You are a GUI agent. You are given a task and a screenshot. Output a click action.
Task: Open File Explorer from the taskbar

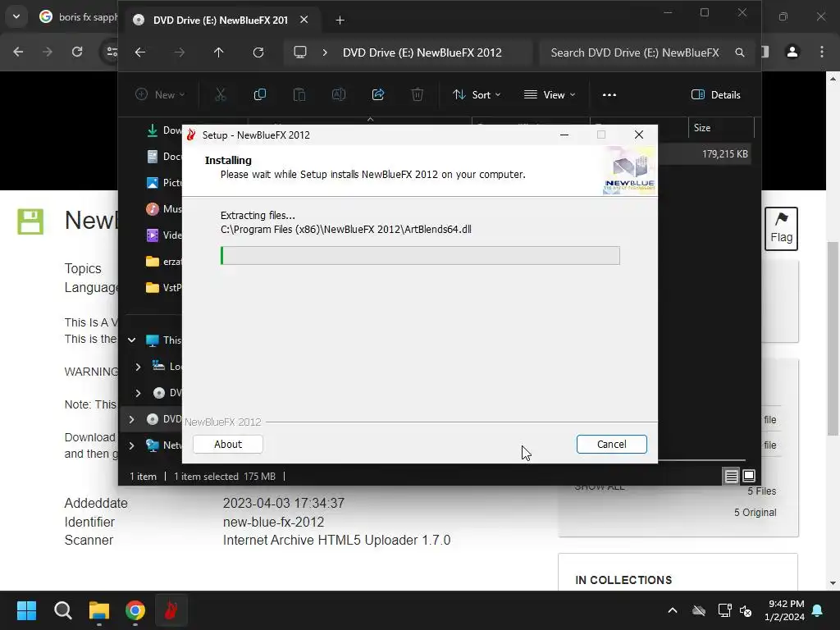[x=99, y=610]
